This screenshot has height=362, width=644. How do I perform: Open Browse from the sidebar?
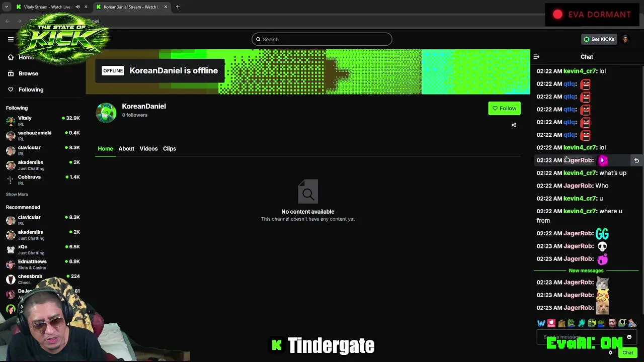click(23, 73)
